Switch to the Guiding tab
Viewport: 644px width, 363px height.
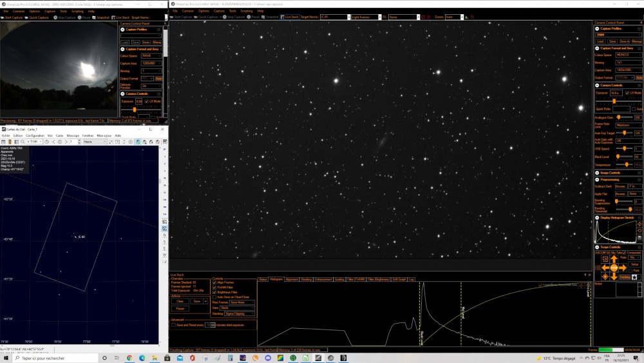tap(339, 280)
